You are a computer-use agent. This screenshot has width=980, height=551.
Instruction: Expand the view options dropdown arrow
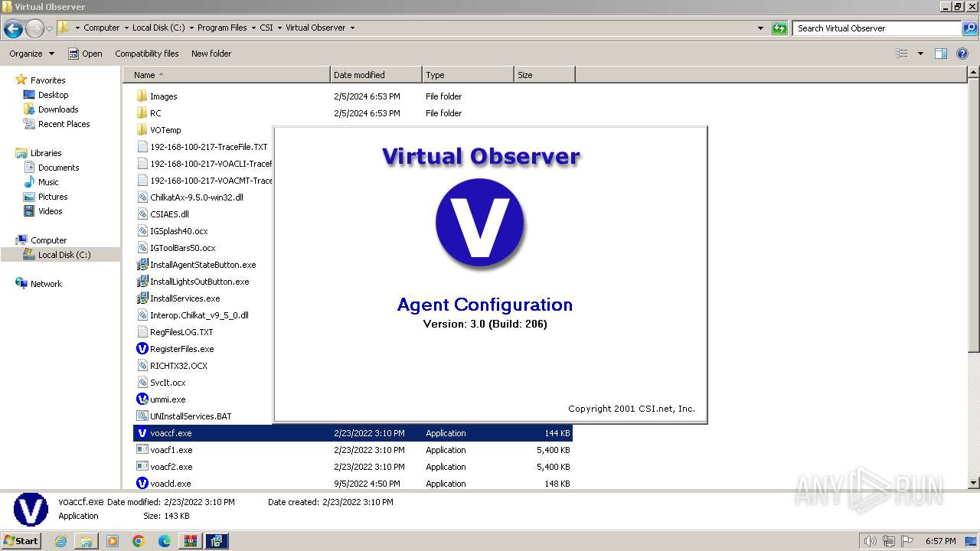click(920, 54)
